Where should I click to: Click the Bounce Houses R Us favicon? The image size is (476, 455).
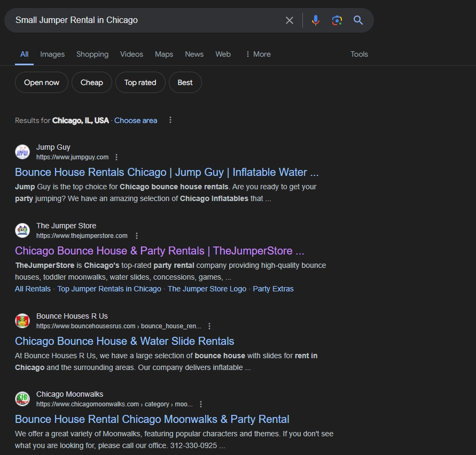coord(22,321)
